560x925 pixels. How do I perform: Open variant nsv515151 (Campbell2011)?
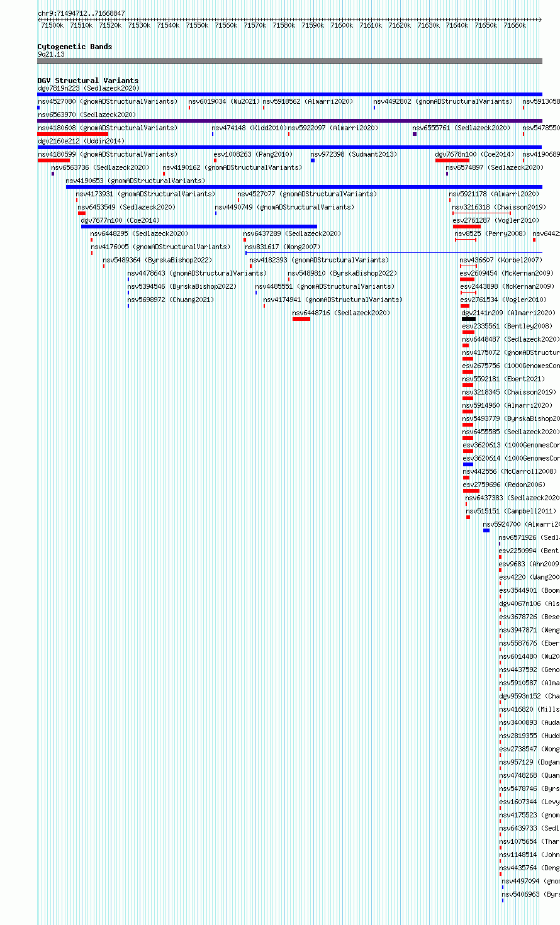point(512,511)
